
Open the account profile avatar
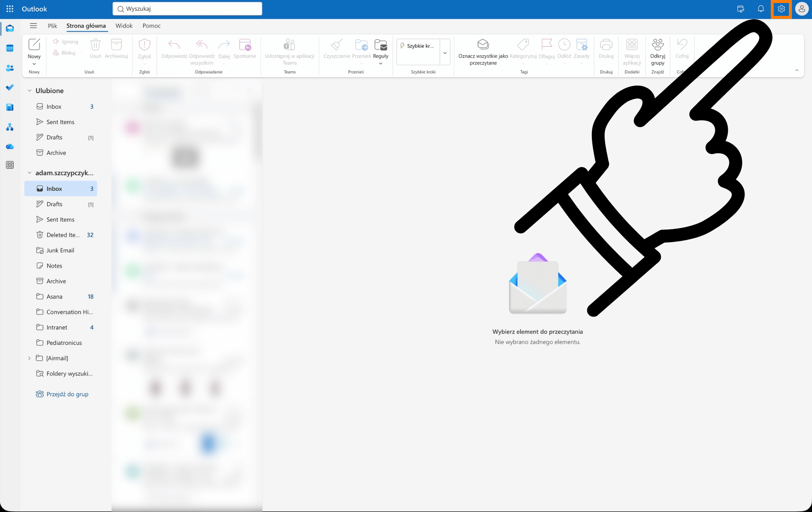[802, 9]
